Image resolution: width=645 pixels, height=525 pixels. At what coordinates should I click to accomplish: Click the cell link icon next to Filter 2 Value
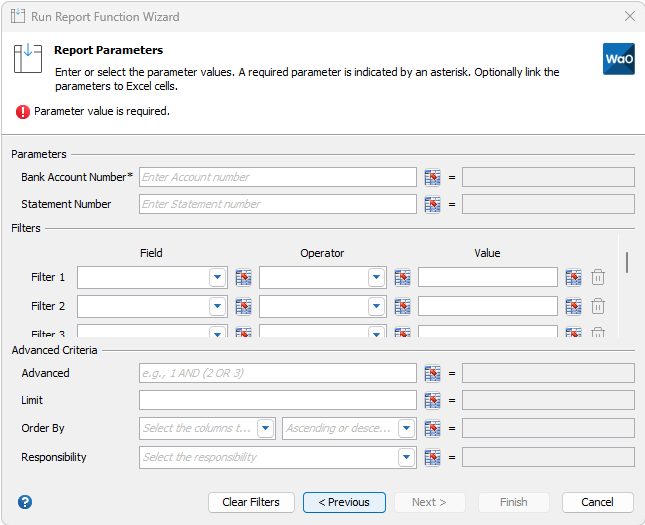click(x=573, y=306)
